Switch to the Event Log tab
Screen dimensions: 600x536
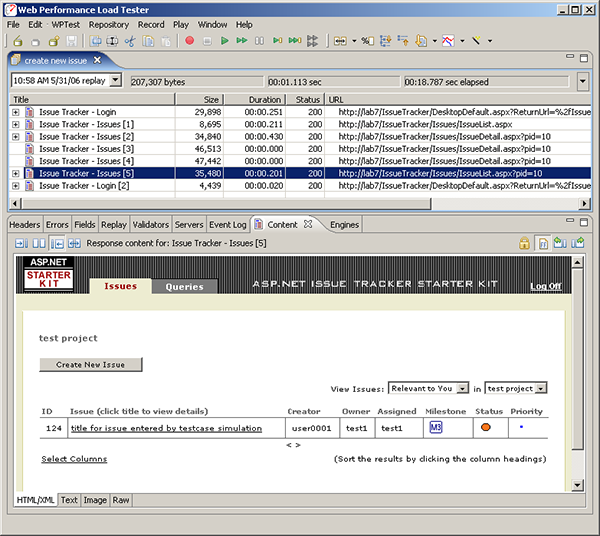[228, 225]
